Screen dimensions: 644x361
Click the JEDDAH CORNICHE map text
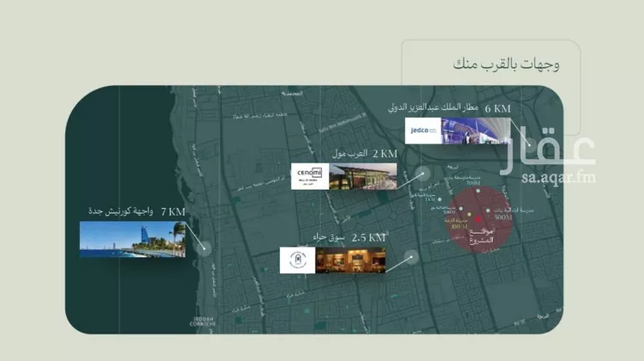click(203, 321)
